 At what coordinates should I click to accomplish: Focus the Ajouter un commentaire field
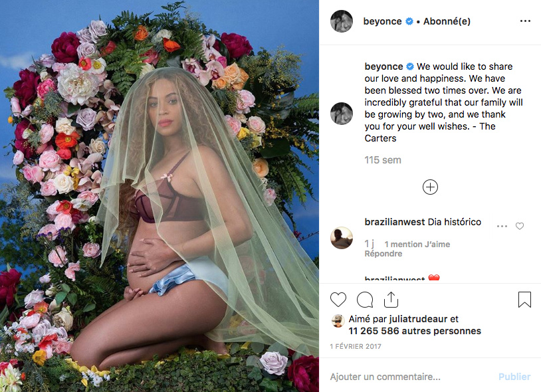point(411,377)
